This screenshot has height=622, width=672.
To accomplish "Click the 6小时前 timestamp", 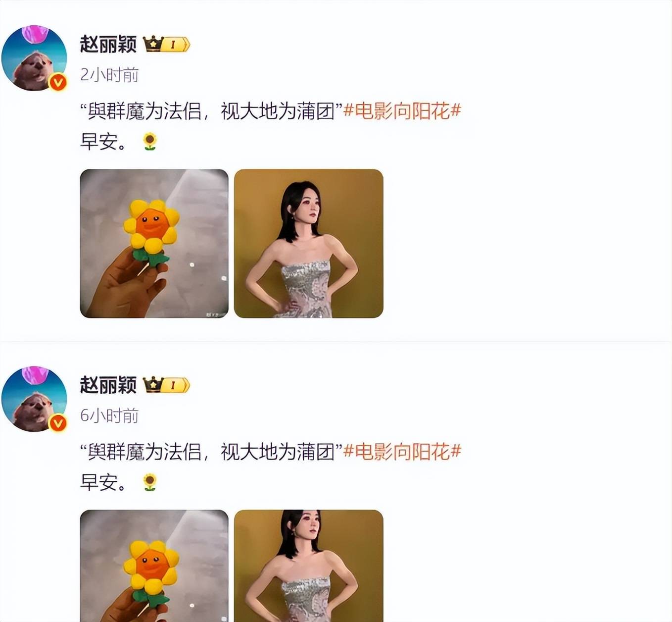I will coord(109,415).
